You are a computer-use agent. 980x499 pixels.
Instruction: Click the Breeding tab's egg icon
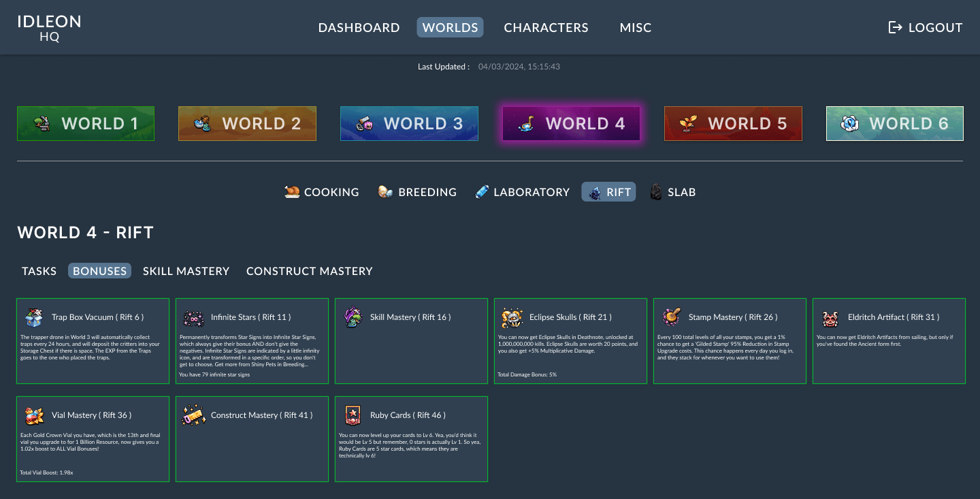coord(386,192)
